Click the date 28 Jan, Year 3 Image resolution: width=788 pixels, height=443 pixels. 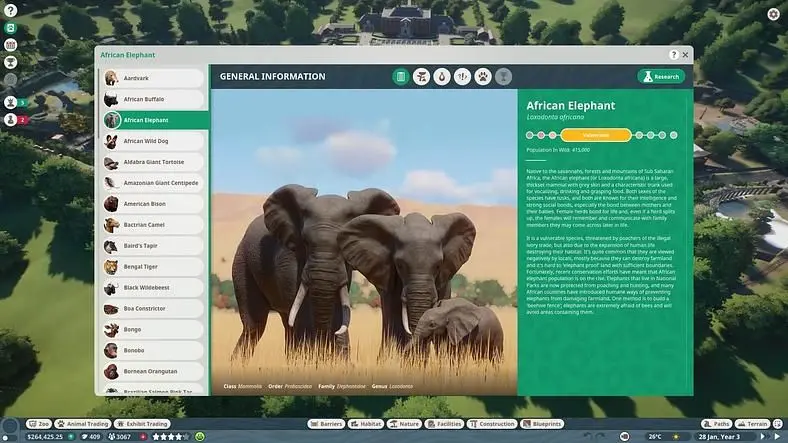click(720, 437)
